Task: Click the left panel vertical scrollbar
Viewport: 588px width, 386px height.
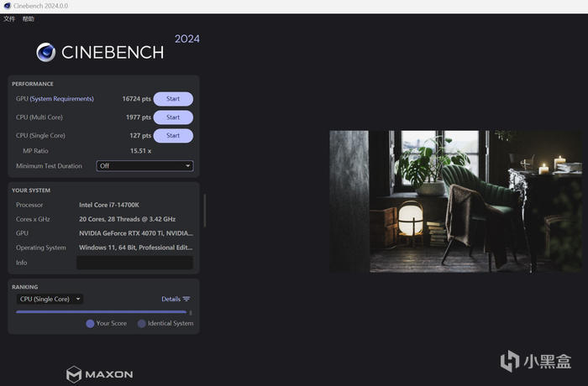Action: [x=205, y=211]
